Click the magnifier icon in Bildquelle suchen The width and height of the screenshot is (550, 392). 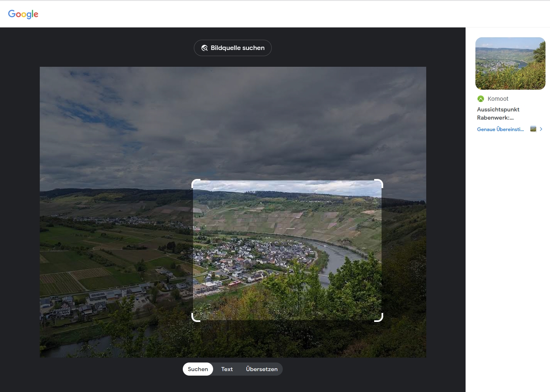205,48
